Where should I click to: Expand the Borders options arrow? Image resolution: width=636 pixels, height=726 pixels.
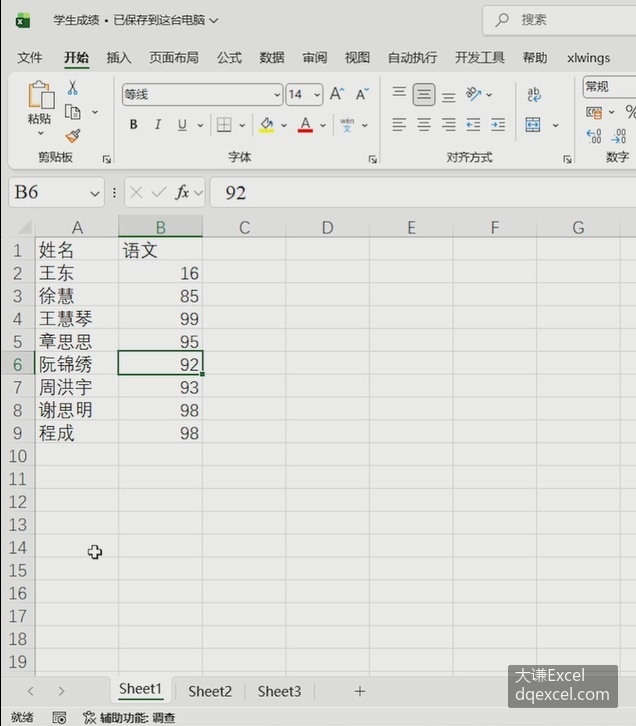tap(242, 125)
